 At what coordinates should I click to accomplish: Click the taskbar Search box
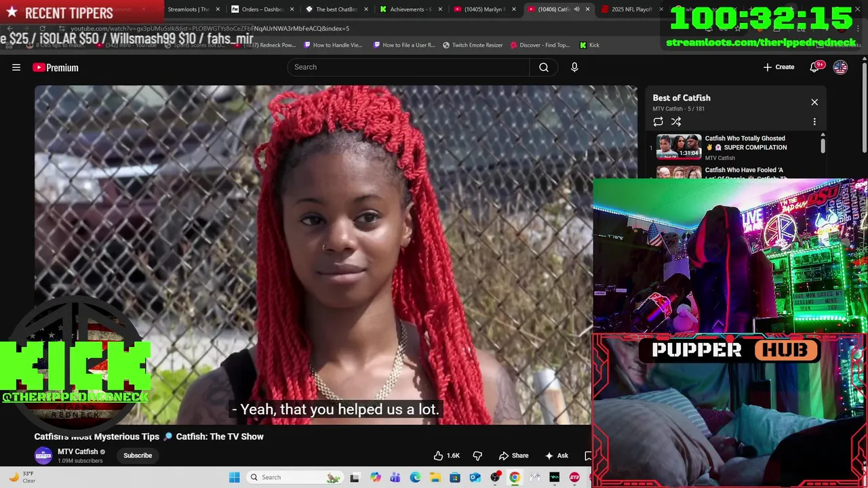click(295, 477)
